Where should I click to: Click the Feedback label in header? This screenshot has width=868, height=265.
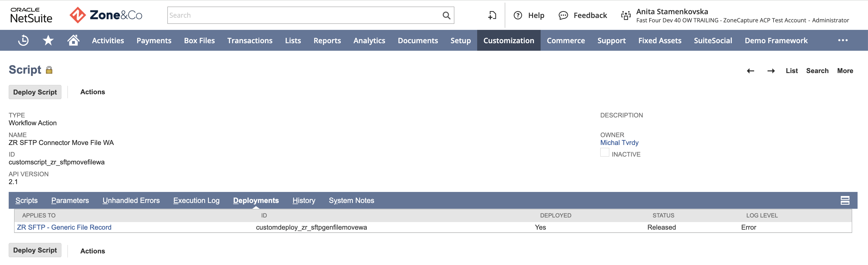click(590, 15)
